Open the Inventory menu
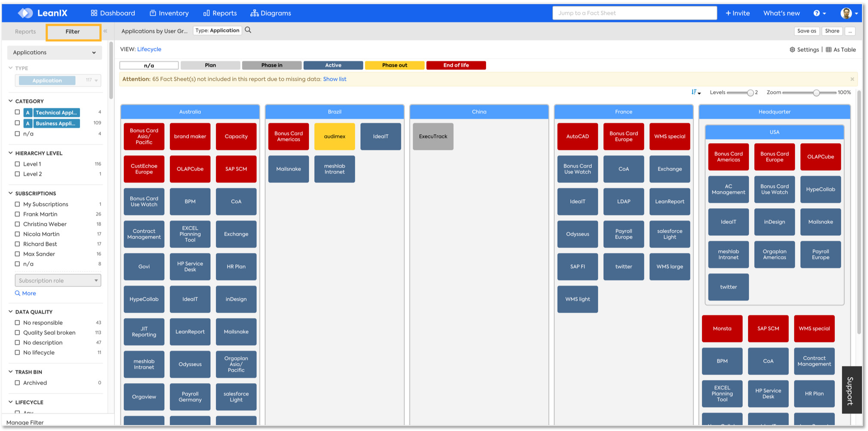The image size is (868, 431). [x=169, y=13]
